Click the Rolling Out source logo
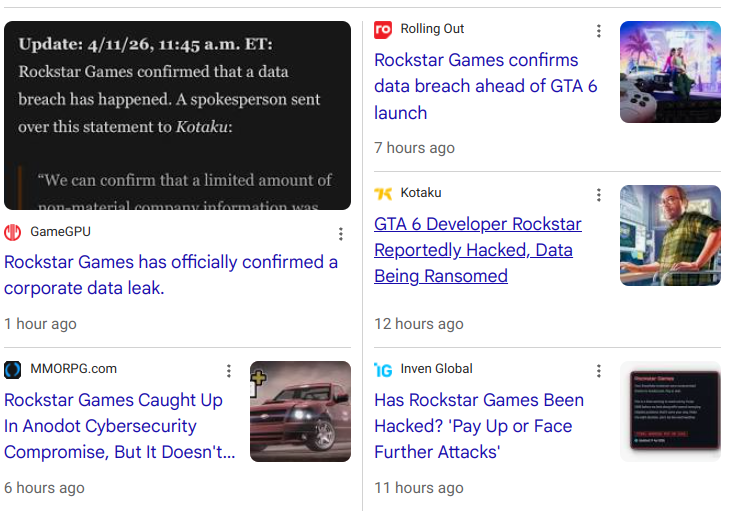Viewport: 741px width, 519px height. pyautogui.click(x=383, y=30)
